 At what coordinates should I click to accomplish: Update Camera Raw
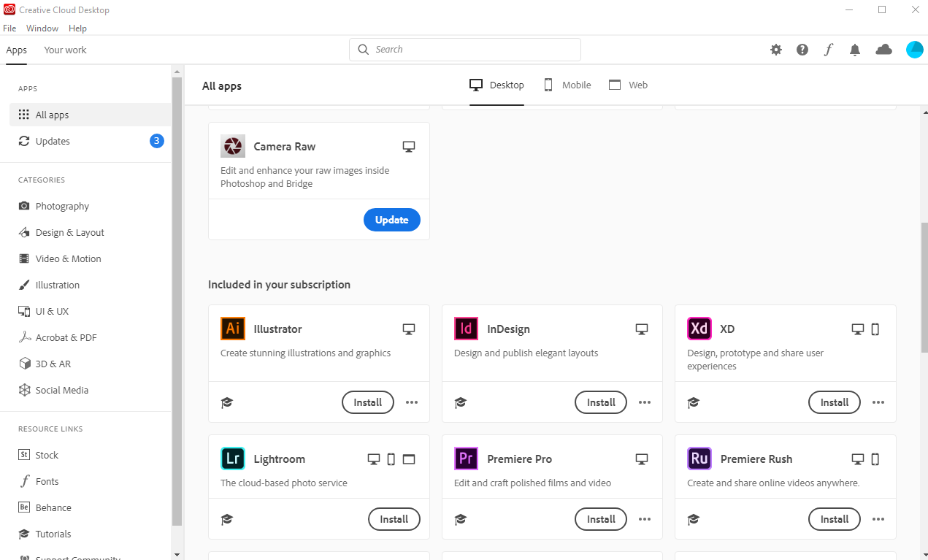(392, 220)
